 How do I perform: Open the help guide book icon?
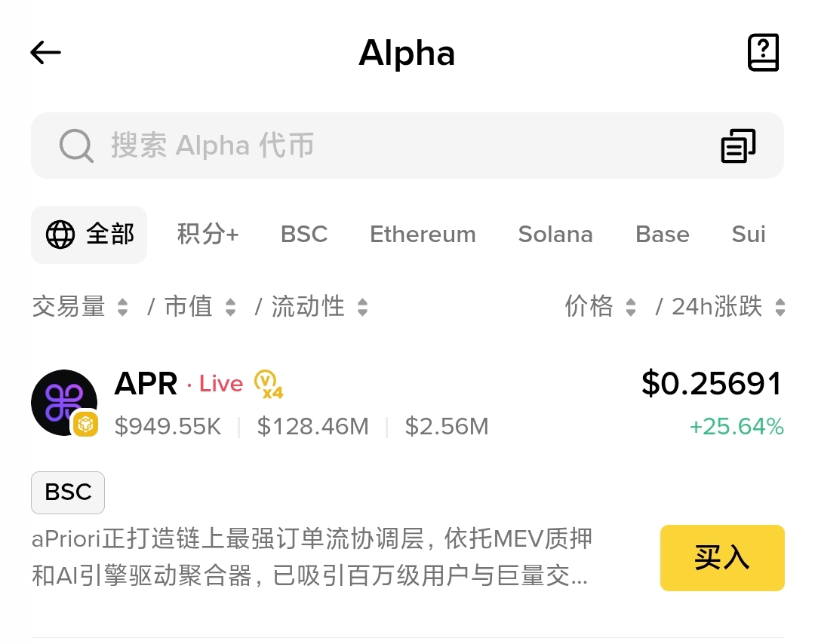coord(763,53)
